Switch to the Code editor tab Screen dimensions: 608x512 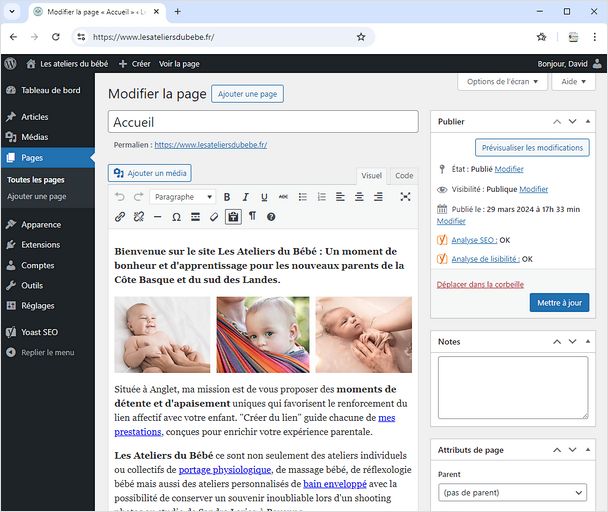[x=404, y=176]
